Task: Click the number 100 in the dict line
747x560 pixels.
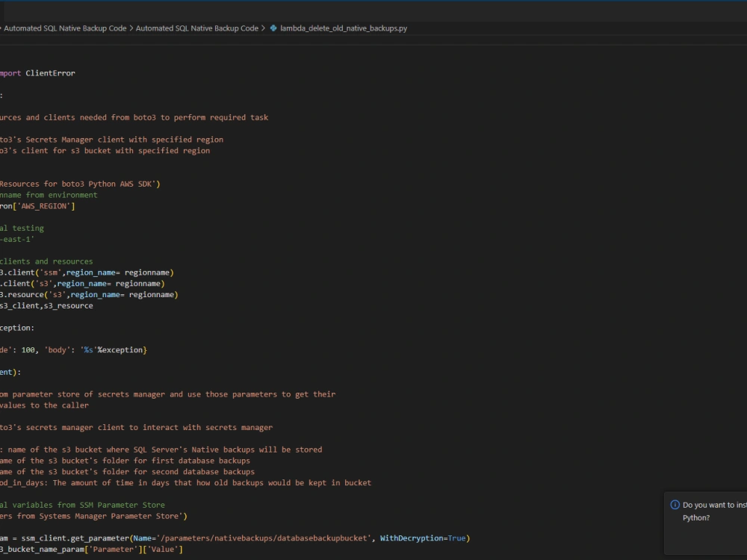Action: (28, 350)
